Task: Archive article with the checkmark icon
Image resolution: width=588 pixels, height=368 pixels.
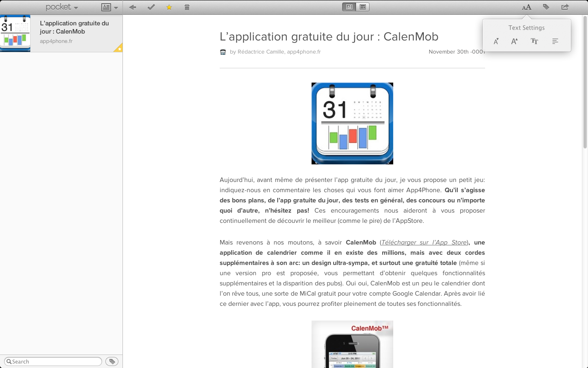Action: click(151, 7)
